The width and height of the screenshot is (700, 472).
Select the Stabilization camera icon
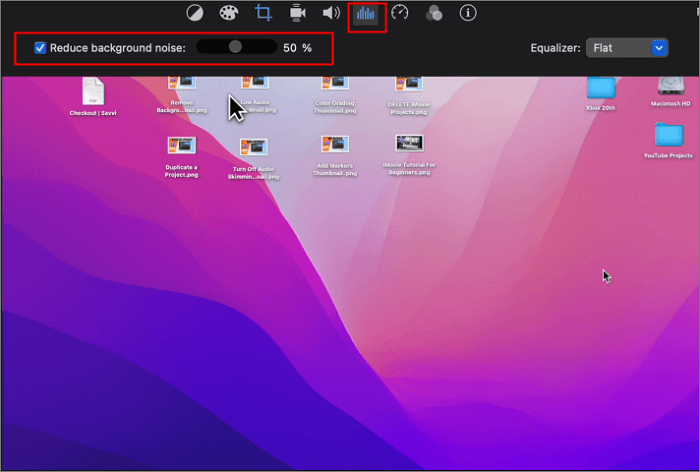point(297,13)
